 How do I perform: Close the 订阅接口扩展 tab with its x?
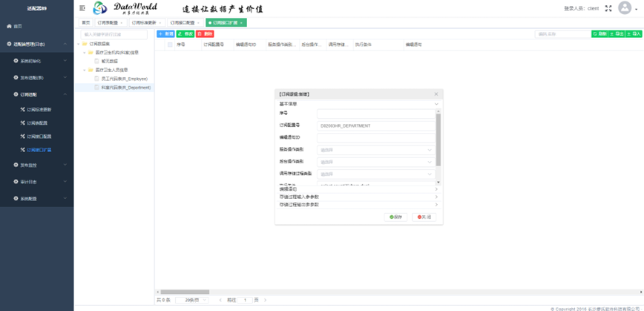tap(241, 23)
